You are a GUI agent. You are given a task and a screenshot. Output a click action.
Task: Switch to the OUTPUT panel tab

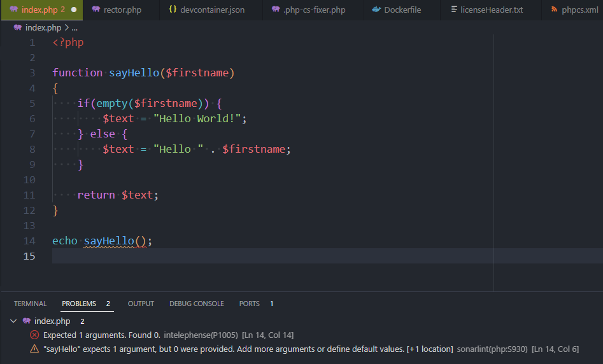(x=141, y=304)
